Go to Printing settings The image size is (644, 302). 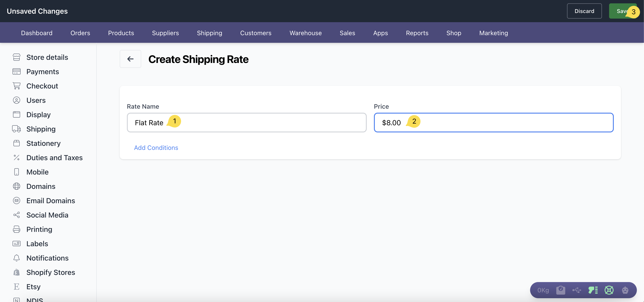tap(39, 229)
